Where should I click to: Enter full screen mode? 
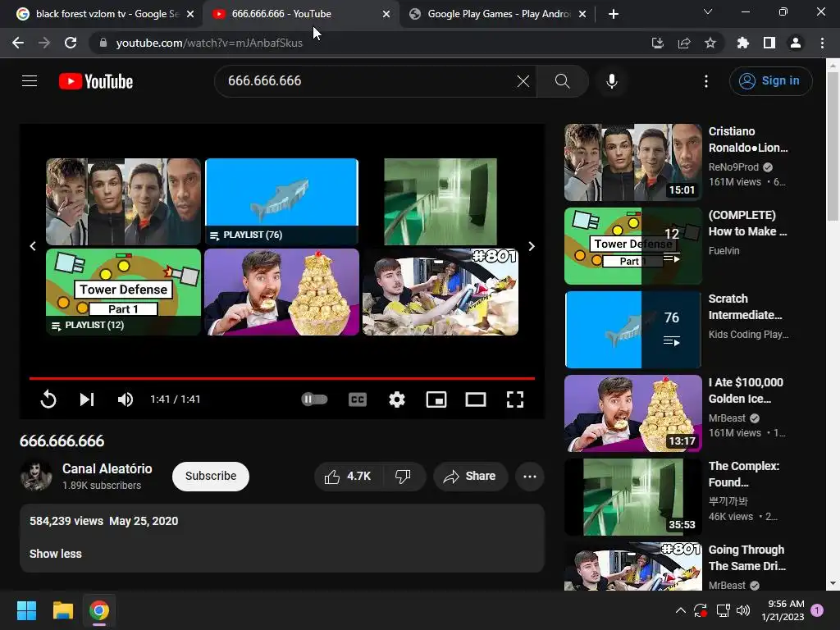(515, 399)
